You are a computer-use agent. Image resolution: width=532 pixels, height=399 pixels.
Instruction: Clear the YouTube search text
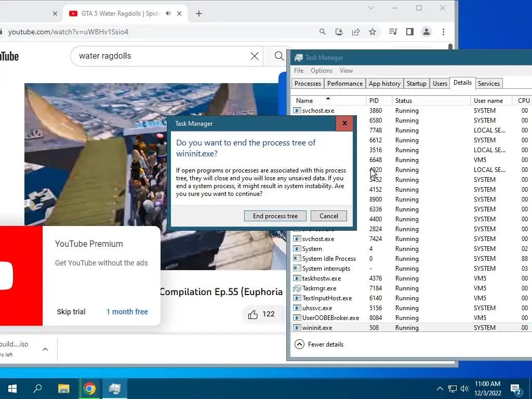tap(255, 56)
